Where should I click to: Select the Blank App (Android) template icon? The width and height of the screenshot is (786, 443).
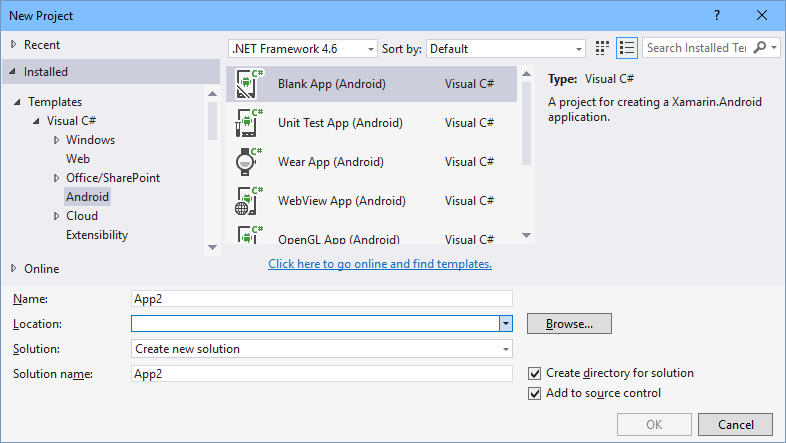click(248, 84)
